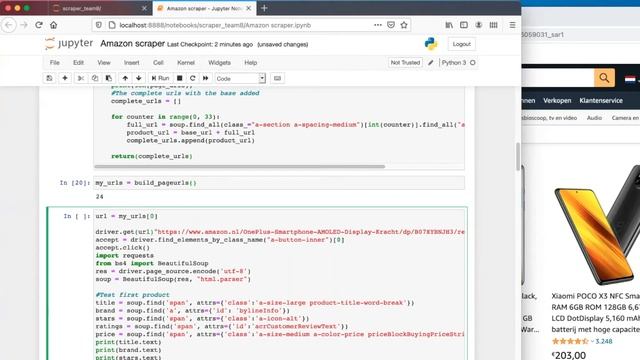Viewport: 640px width, 360px height.
Task: Open the Widgets menu
Action: pyautogui.click(x=219, y=62)
